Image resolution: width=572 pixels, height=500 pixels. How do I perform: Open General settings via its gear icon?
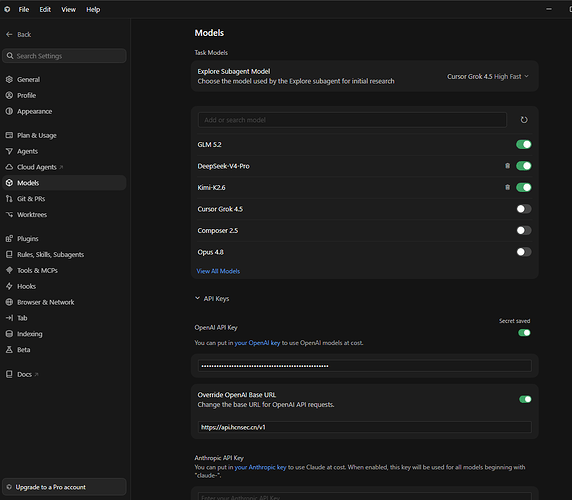(9, 79)
